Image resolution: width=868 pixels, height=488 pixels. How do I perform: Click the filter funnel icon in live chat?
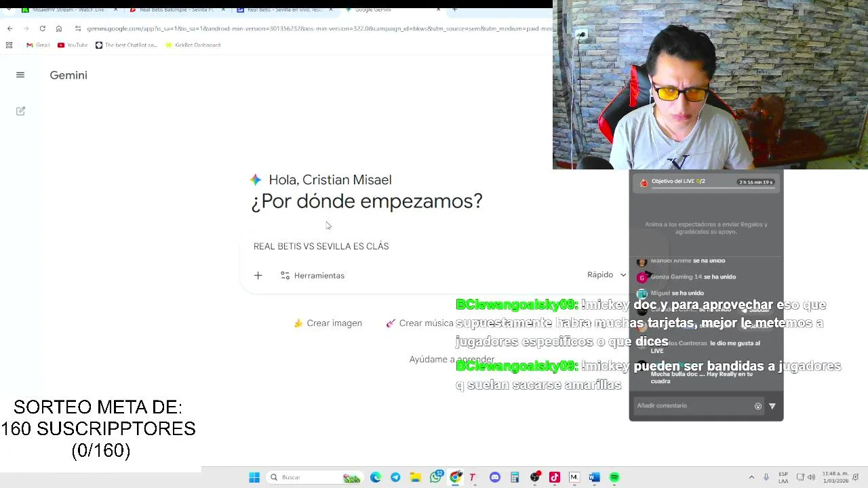772,406
